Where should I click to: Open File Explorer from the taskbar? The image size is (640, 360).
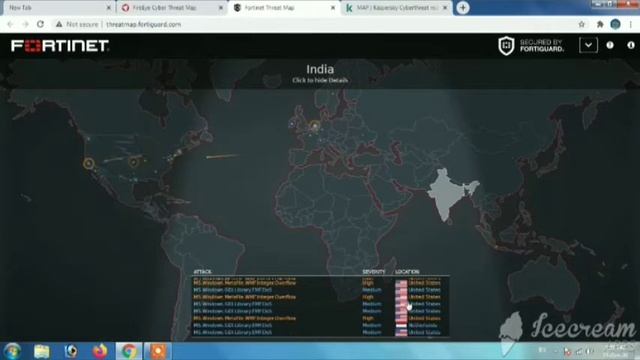(42, 351)
